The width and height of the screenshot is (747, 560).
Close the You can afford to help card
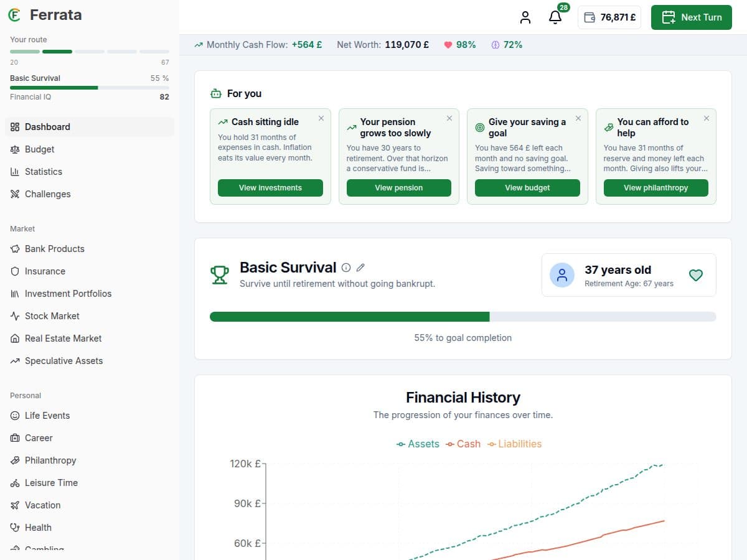707,118
